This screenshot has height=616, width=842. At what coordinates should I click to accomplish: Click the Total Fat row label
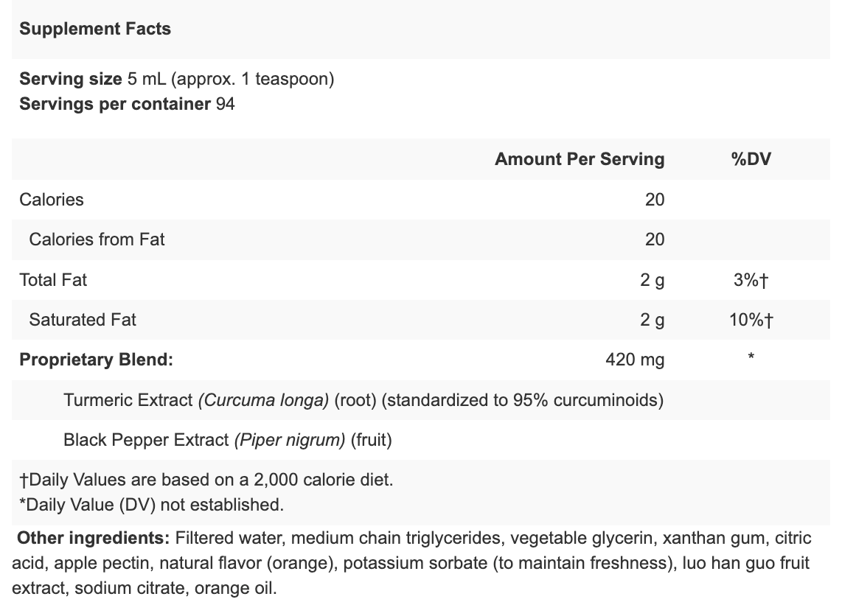tap(53, 280)
